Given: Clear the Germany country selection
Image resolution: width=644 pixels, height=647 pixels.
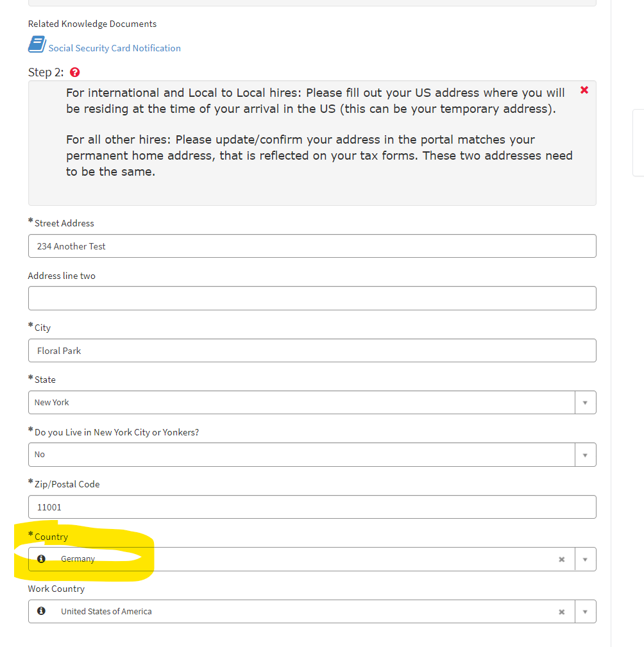Looking at the screenshot, I should click(561, 559).
